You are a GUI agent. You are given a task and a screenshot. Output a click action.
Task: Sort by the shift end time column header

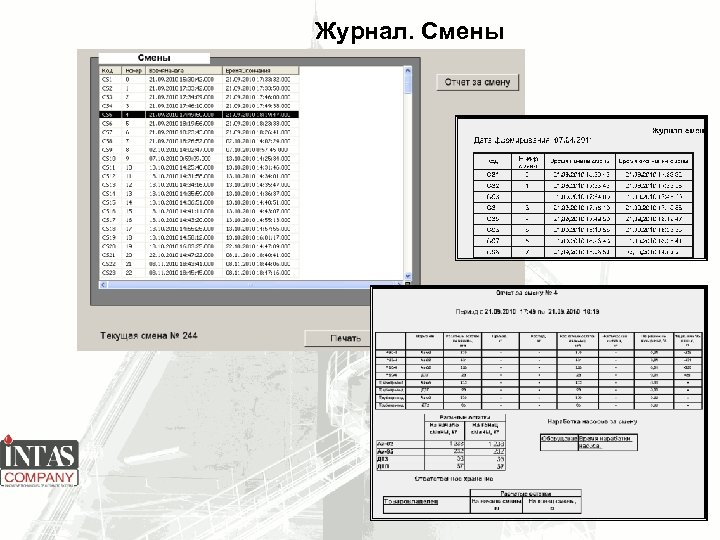[261, 71]
